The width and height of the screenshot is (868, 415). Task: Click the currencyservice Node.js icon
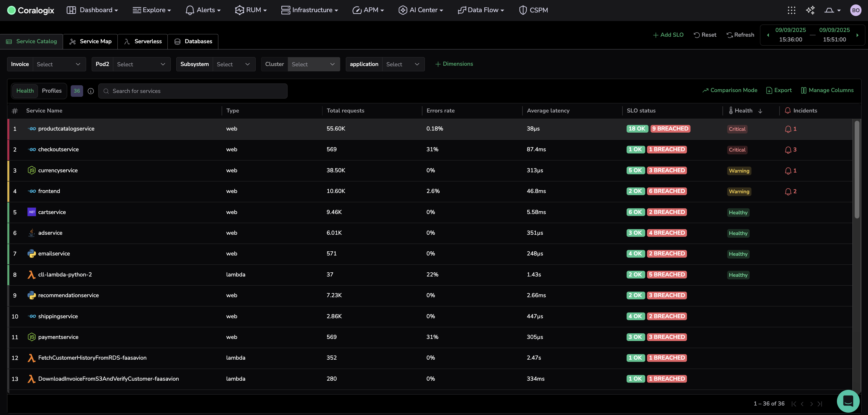32,170
